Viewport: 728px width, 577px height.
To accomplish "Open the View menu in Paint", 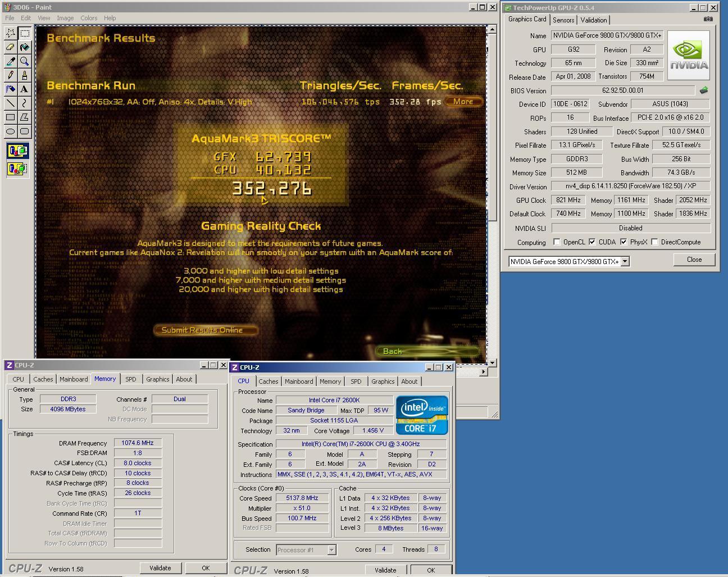I will click(44, 18).
